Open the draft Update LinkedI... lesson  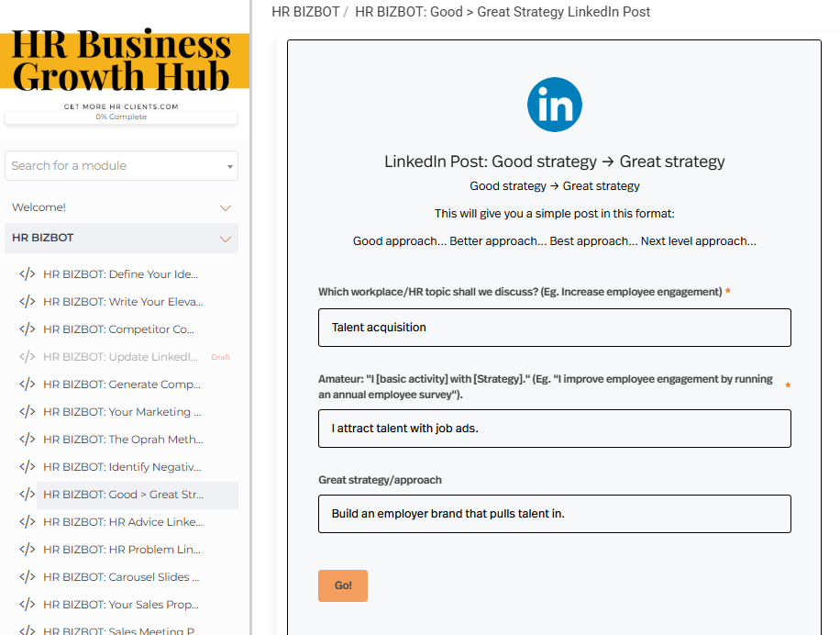tap(120, 357)
